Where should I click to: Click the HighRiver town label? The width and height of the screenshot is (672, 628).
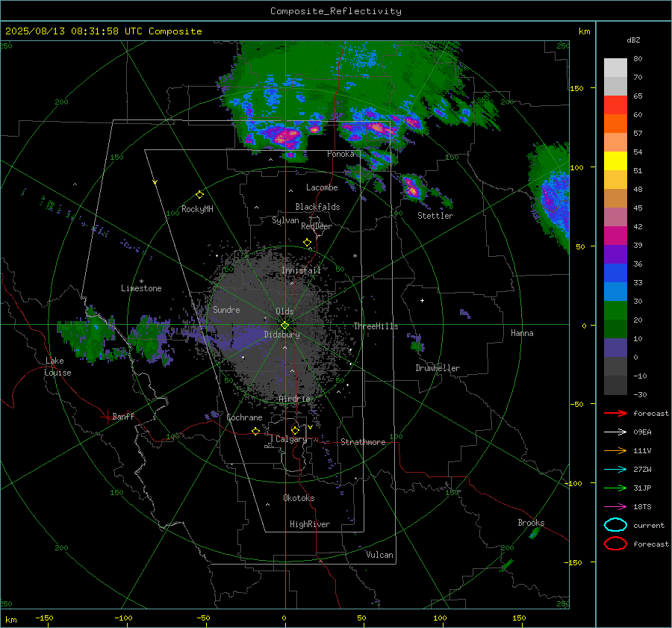pos(310,524)
